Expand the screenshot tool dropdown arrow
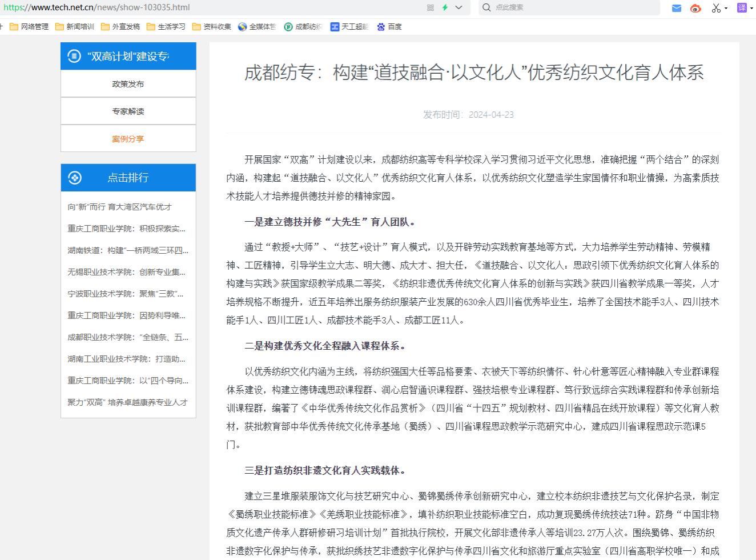 pyautogui.click(x=726, y=8)
